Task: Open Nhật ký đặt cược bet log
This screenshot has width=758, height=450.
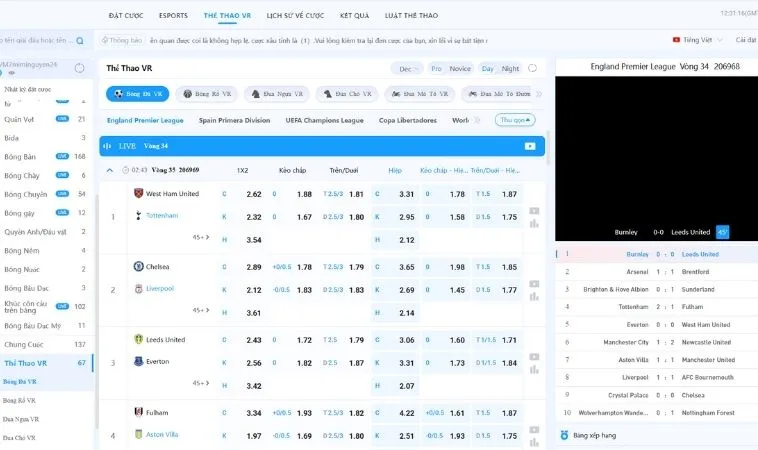Action: click(28, 89)
